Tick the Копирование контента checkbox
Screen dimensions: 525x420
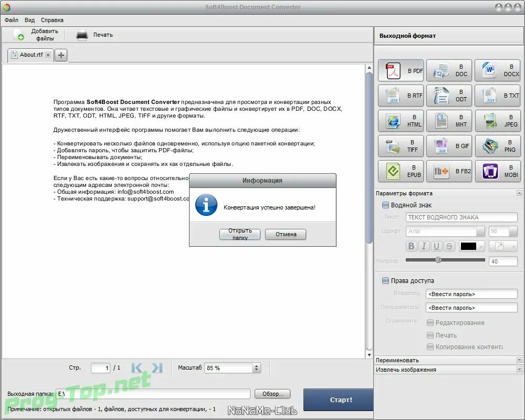coord(430,347)
